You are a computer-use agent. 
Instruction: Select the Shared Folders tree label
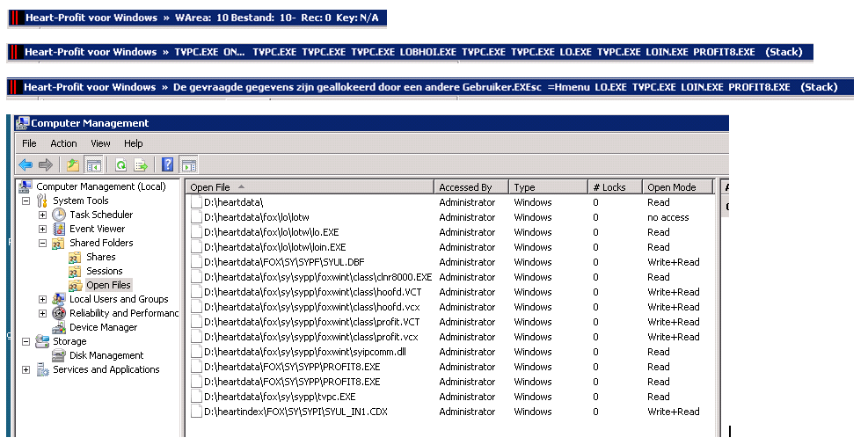pos(101,243)
